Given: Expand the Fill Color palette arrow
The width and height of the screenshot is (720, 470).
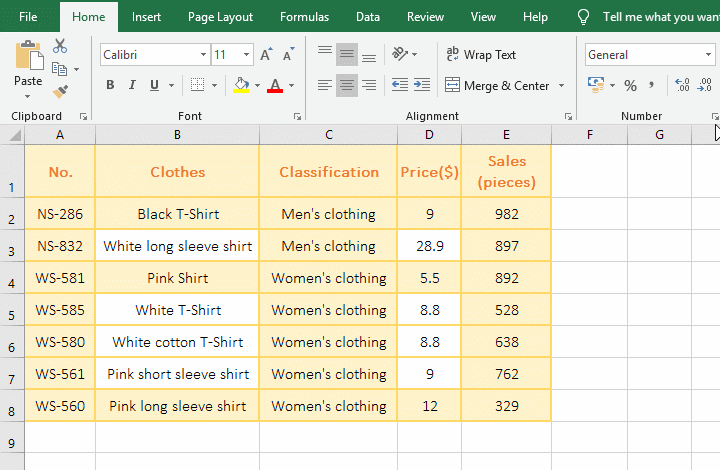Looking at the screenshot, I should click(257, 85).
